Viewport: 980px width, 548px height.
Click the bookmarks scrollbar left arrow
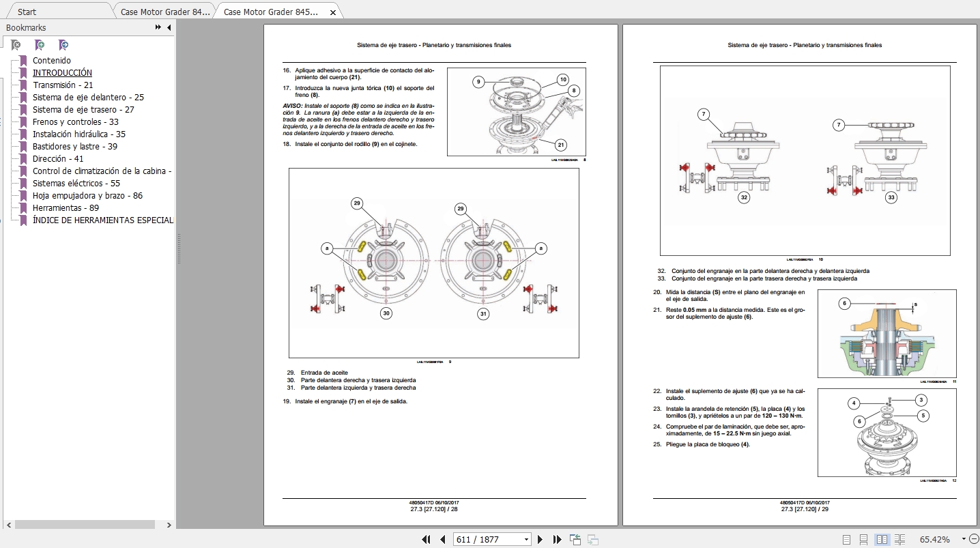click(x=9, y=525)
